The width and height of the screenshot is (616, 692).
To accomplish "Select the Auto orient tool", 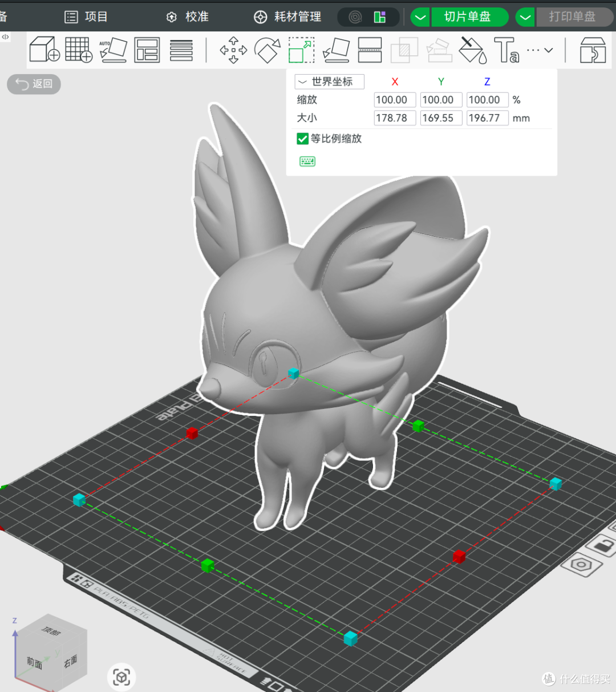I will (113, 50).
